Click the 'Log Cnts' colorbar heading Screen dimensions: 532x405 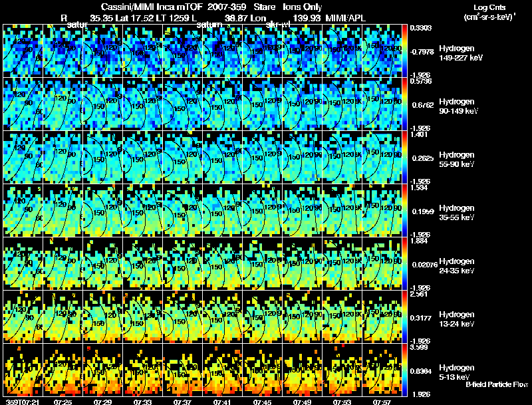[489, 7]
